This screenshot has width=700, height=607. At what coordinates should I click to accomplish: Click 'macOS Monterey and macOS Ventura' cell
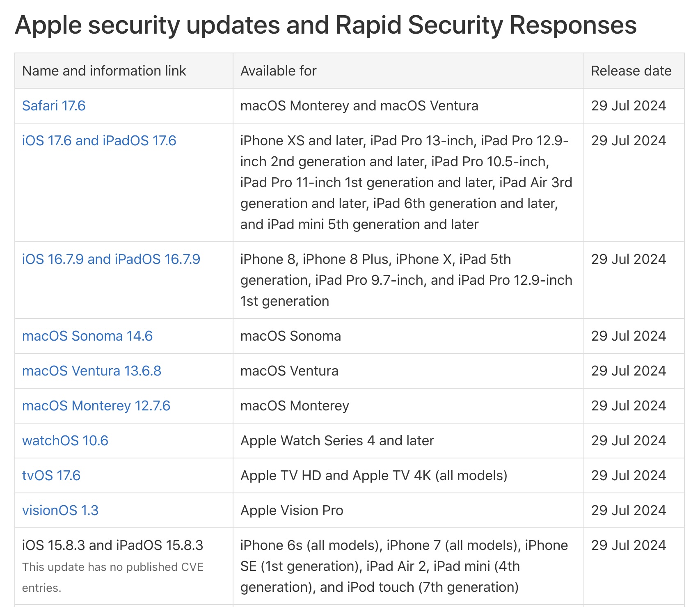[359, 106]
